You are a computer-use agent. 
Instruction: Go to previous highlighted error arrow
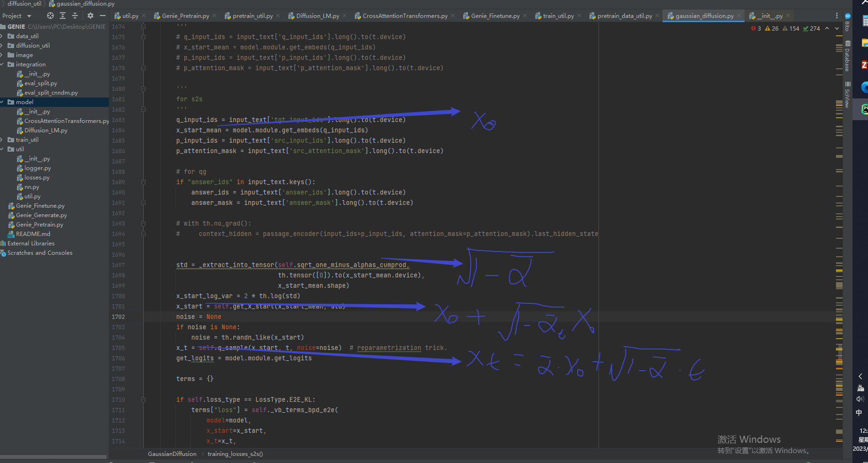click(x=827, y=29)
